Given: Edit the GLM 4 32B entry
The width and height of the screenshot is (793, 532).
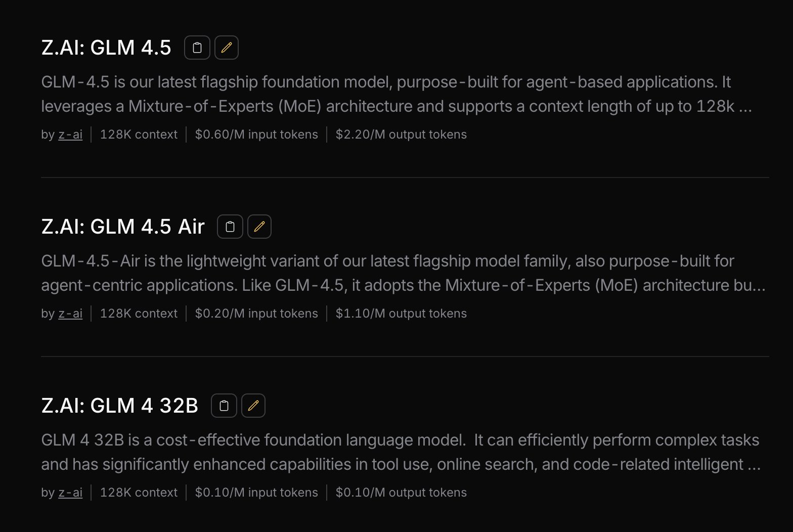Looking at the screenshot, I should (253, 406).
